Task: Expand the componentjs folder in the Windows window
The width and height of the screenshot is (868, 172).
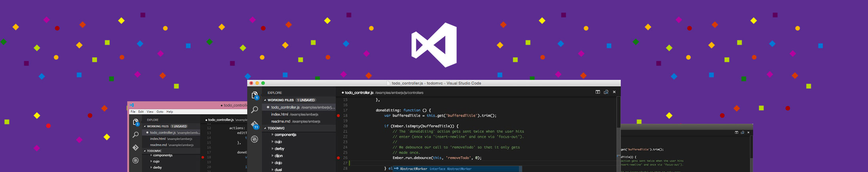Action: [x=151, y=155]
